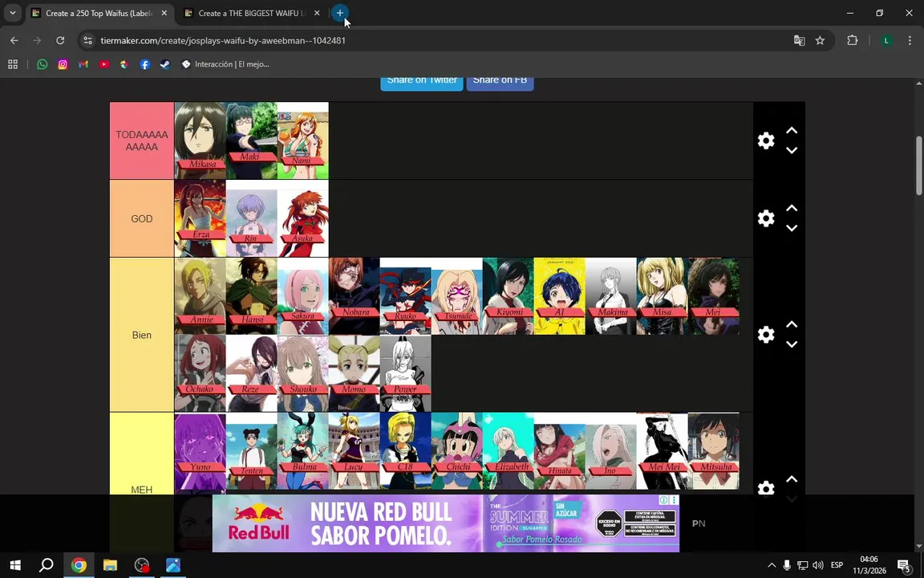Open settings gear for Bien row

(765, 335)
